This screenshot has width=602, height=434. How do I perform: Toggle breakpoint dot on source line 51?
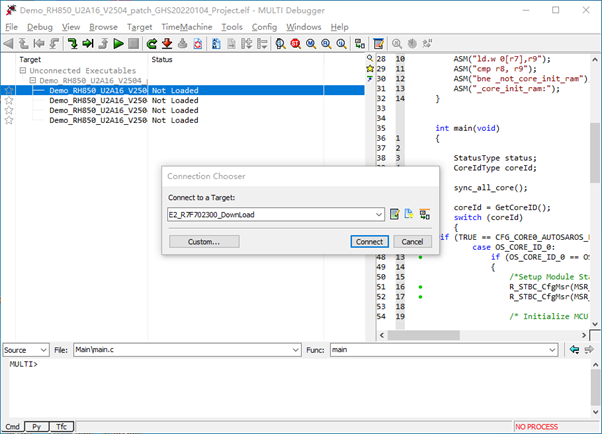(420, 287)
